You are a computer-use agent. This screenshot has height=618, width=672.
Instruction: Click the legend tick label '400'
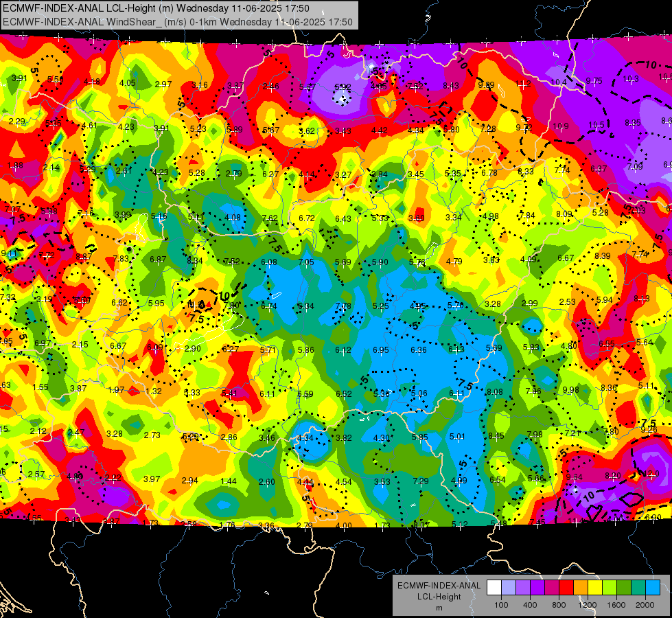click(530, 605)
